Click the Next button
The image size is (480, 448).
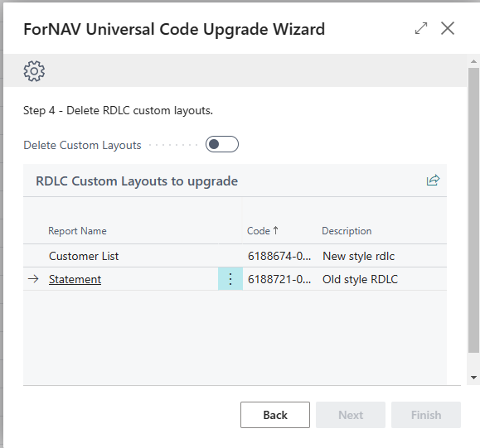click(x=351, y=415)
